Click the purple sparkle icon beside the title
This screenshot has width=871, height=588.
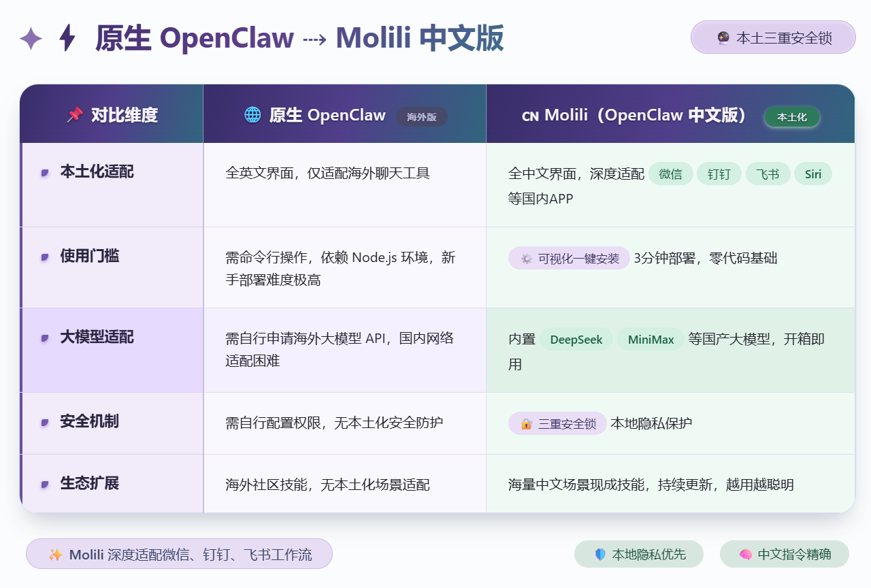31,38
